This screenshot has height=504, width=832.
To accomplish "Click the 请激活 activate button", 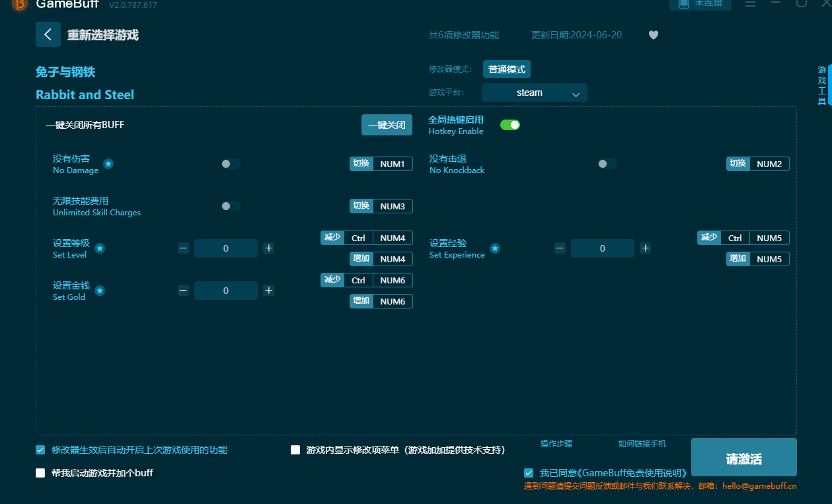I will pos(744,457).
